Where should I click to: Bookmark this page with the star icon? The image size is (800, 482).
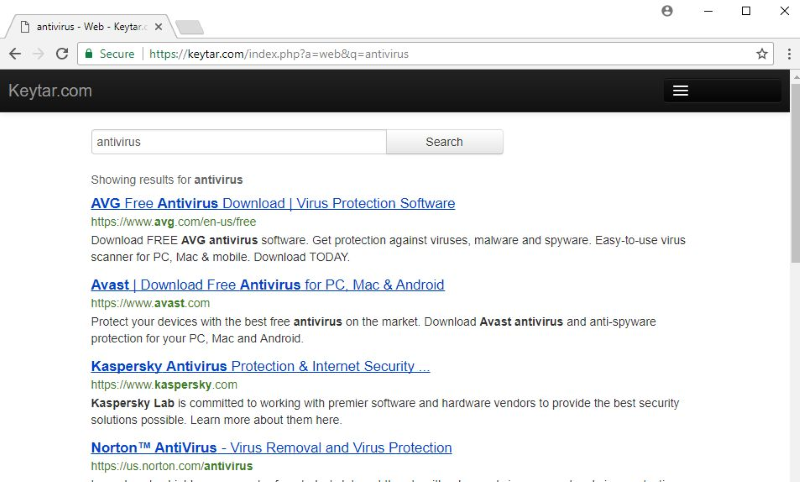click(x=762, y=54)
